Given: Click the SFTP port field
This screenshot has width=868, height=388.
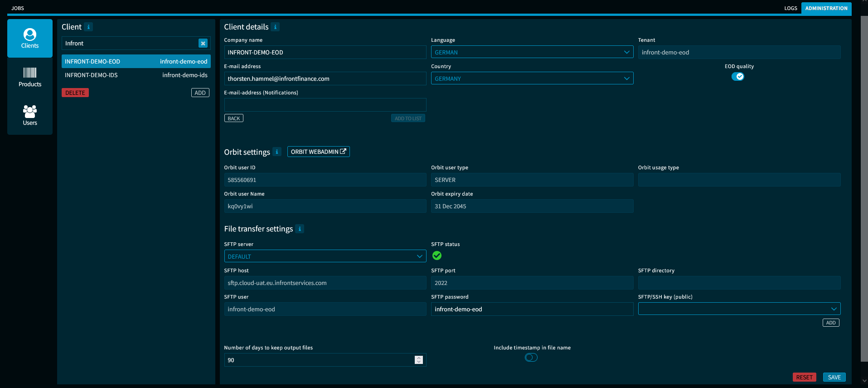Looking at the screenshot, I should (x=532, y=283).
